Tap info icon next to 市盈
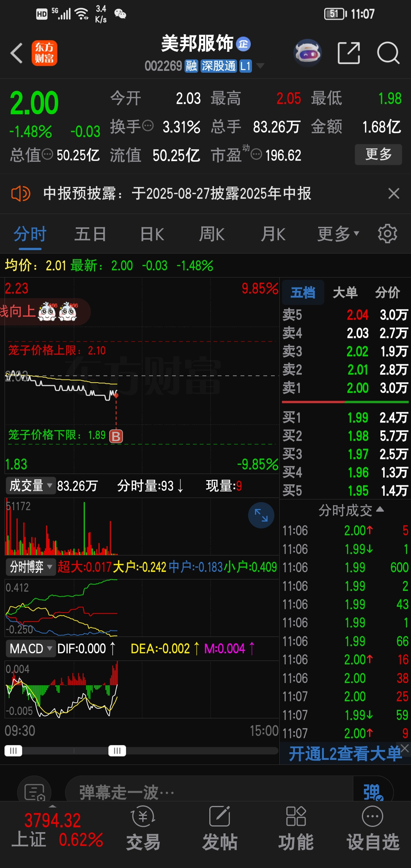 tap(256, 154)
